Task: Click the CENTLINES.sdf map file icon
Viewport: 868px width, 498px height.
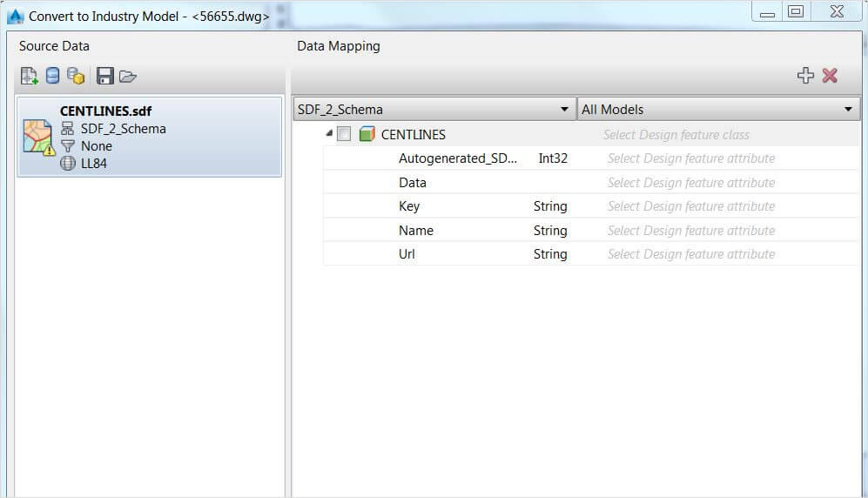Action: [x=37, y=137]
